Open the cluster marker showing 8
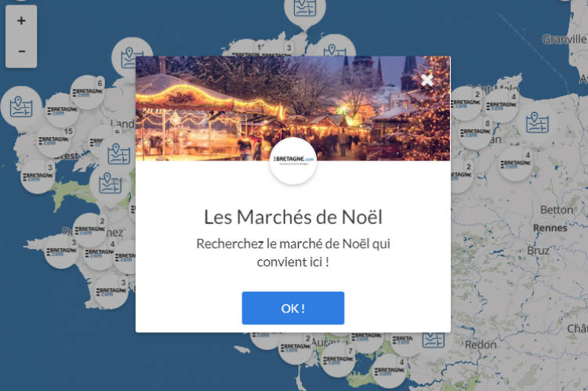Viewport: 588px width, 391px height. click(x=476, y=132)
